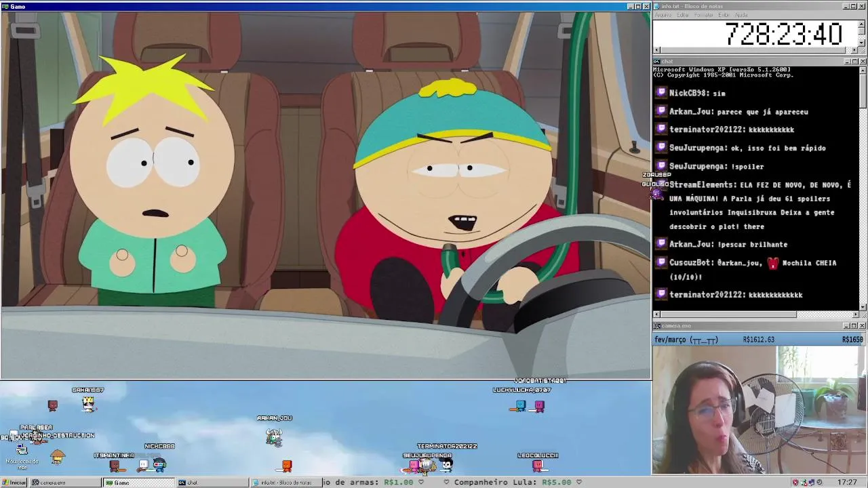Image resolution: width=868 pixels, height=488 pixels.
Task: Click badge beside terminator202122 kkkkkkkkkkkkk message
Action: point(661,294)
